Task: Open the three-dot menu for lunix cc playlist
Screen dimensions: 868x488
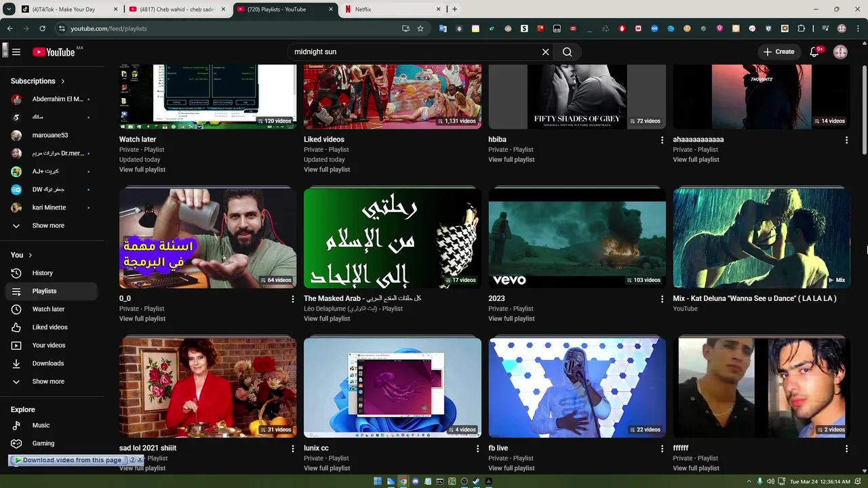Action: tap(477, 449)
